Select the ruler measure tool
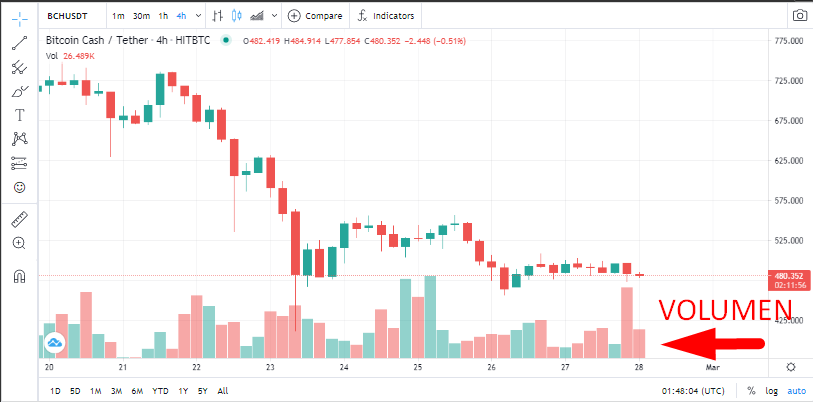Image resolution: width=813 pixels, height=402 pixels. [x=20, y=220]
